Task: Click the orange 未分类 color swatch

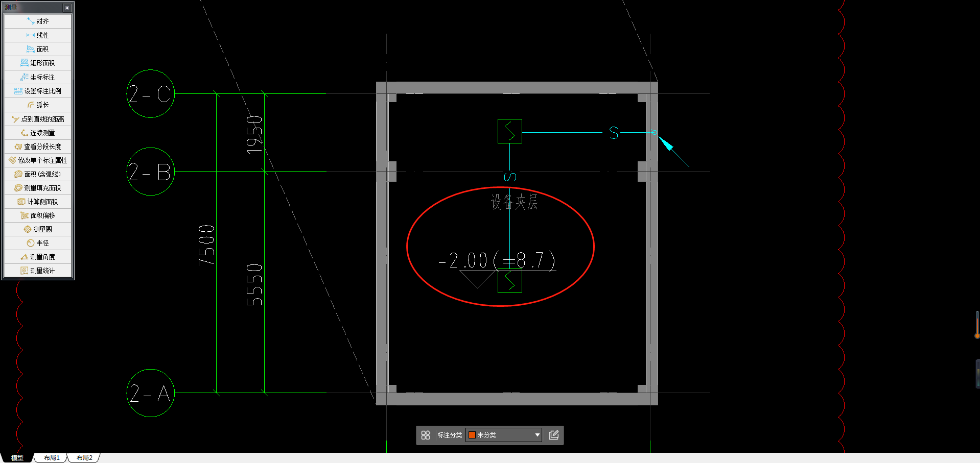Action: pos(472,435)
